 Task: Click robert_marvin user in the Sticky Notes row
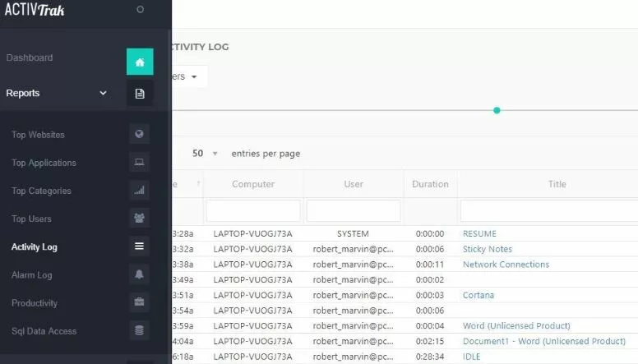click(x=353, y=249)
